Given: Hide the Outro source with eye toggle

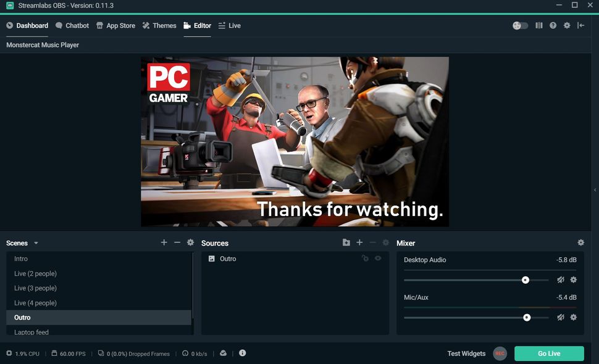Looking at the screenshot, I should coord(379,258).
